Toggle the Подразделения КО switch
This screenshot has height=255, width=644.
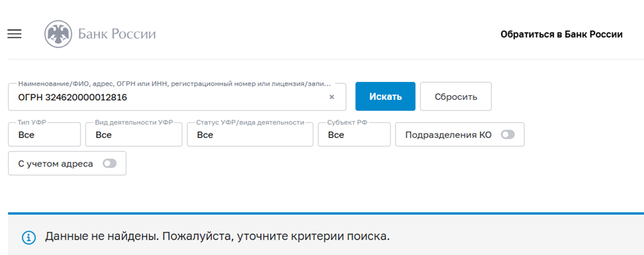coord(508,135)
